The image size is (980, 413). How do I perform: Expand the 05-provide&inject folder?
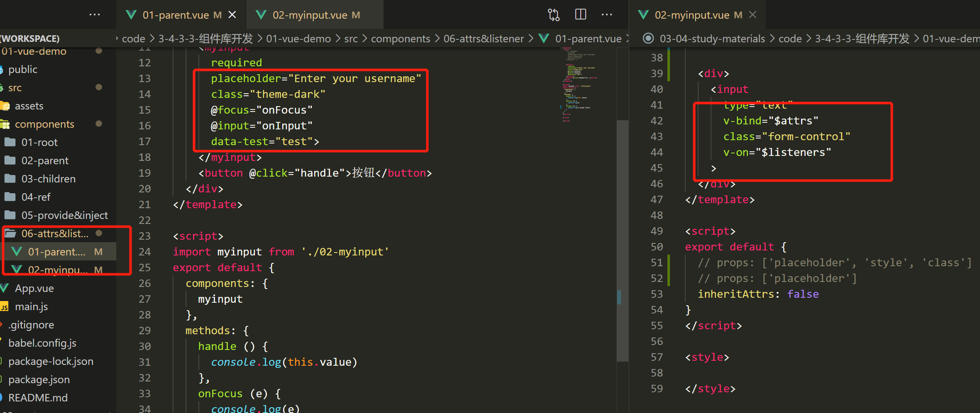click(64, 215)
